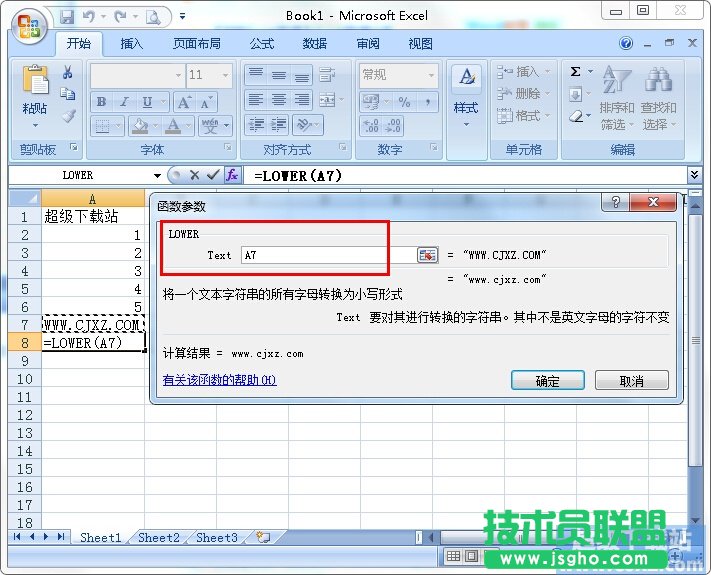Toggle Bold formatting button
The width and height of the screenshot is (711, 575).
click(x=101, y=102)
